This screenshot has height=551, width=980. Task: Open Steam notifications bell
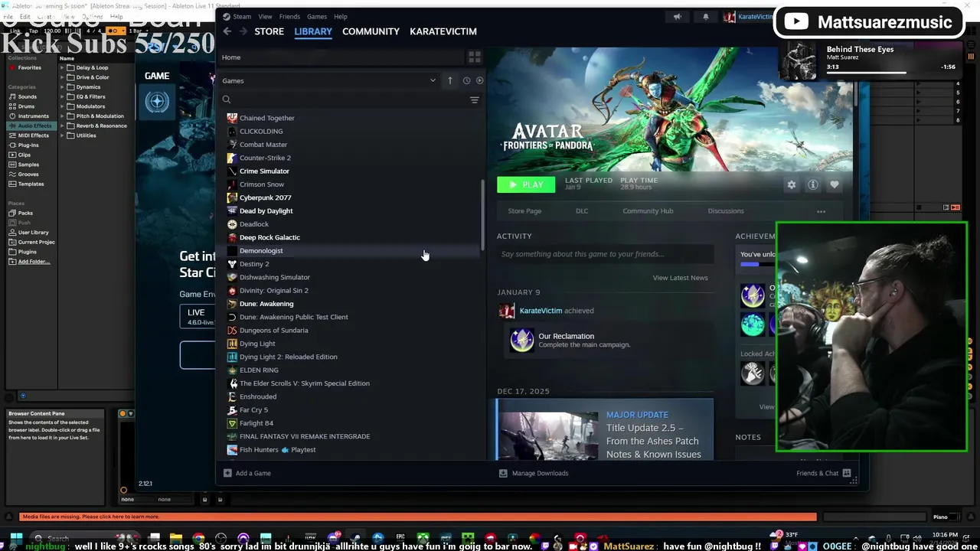pyautogui.click(x=706, y=16)
